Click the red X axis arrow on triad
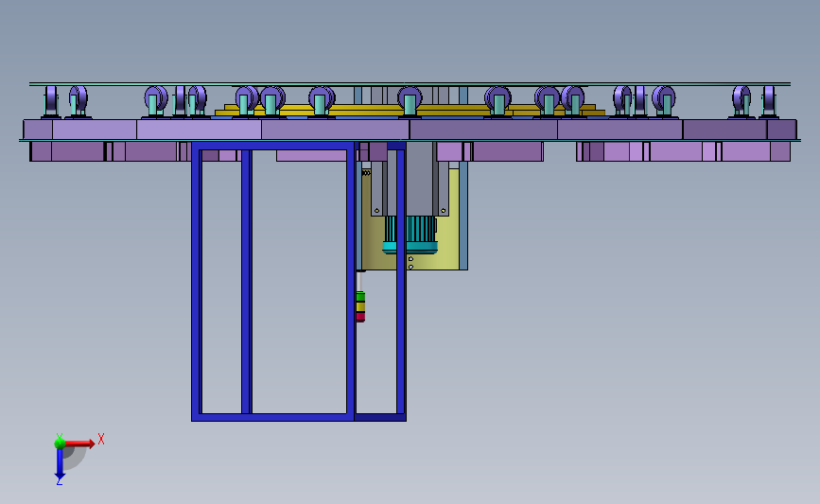The width and height of the screenshot is (820, 504). (x=79, y=443)
